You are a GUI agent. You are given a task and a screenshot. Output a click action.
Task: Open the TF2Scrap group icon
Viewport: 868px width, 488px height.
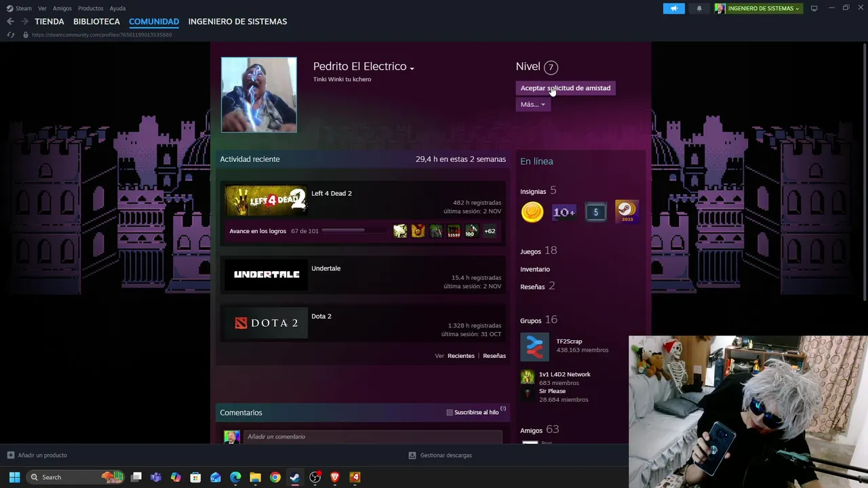[534, 347]
